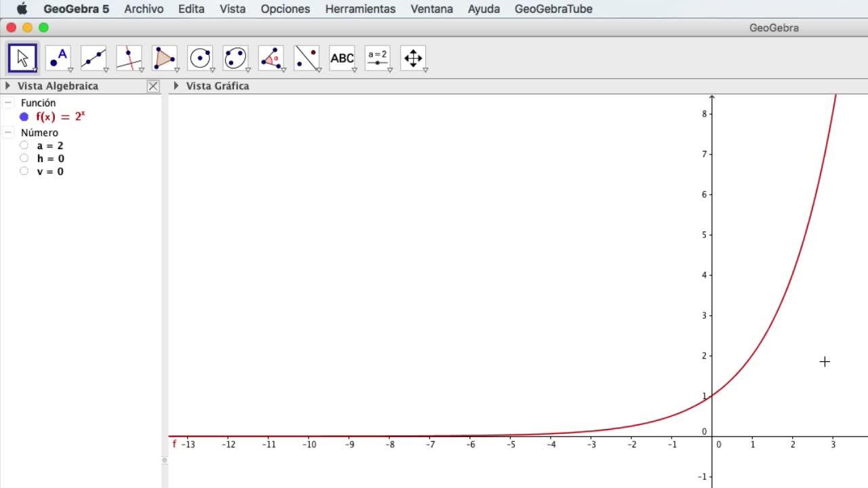Select the ABC Text tool
This screenshot has width=868, height=488.
(x=342, y=58)
